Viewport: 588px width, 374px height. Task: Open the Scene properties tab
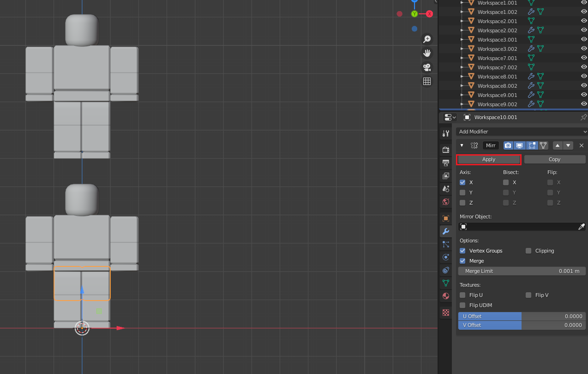(x=445, y=188)
